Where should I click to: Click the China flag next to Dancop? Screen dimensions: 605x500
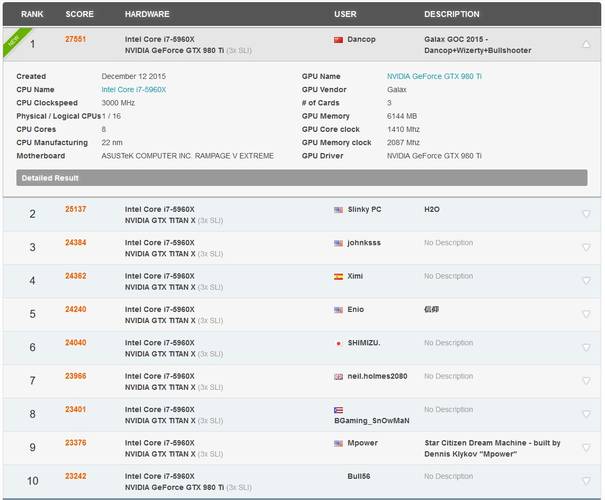(338, 40)
